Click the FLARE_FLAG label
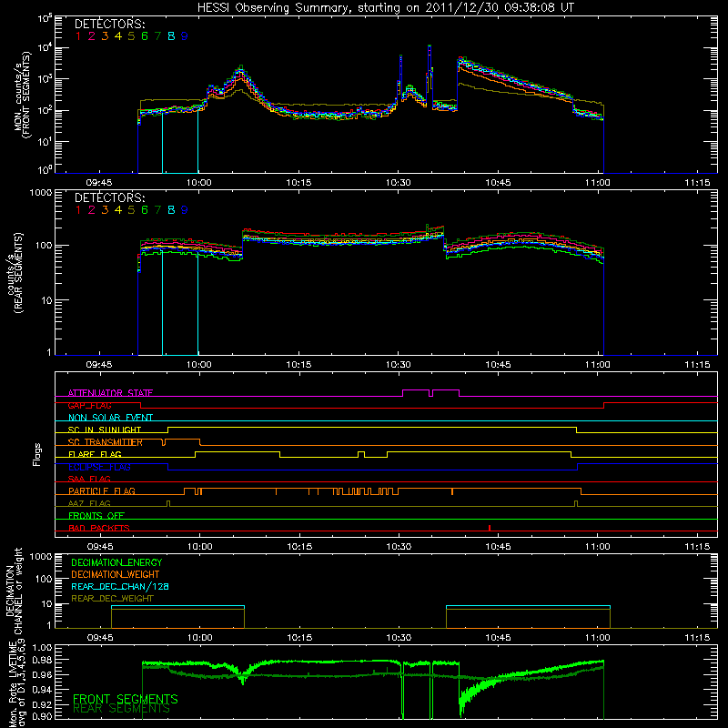The image size is (728, 728). 95,454
